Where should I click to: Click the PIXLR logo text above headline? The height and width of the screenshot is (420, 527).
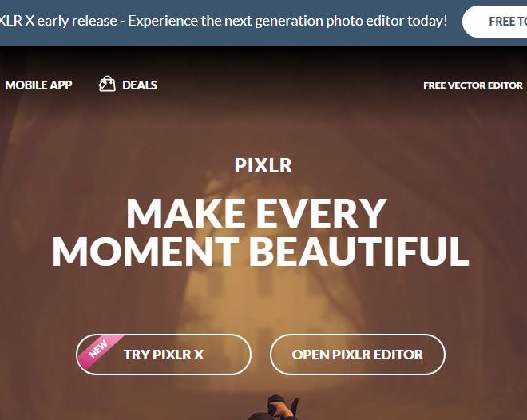point(263,165)
